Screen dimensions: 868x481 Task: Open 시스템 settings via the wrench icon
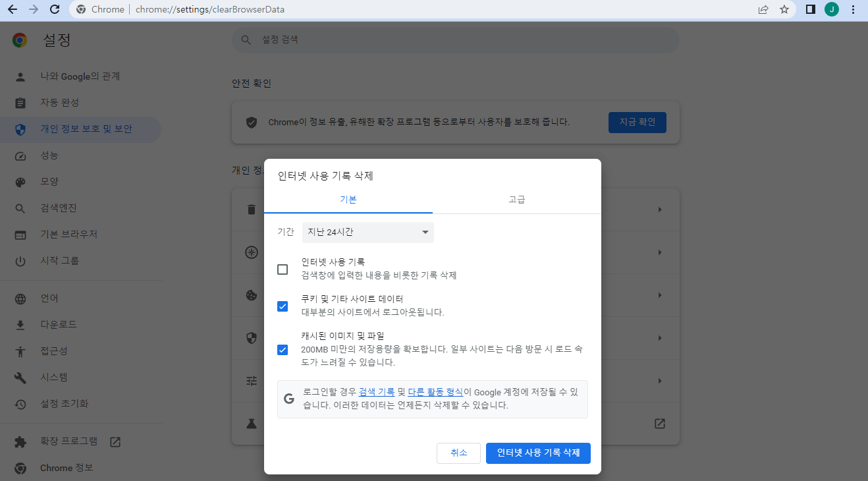click(x=20, y=377)
